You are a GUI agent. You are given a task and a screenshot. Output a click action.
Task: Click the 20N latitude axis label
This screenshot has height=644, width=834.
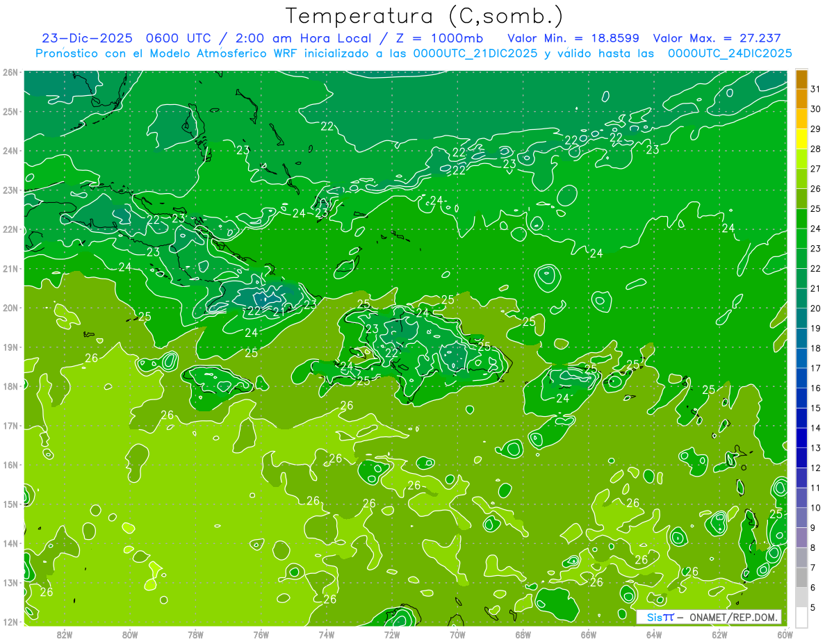coord(10,308)
